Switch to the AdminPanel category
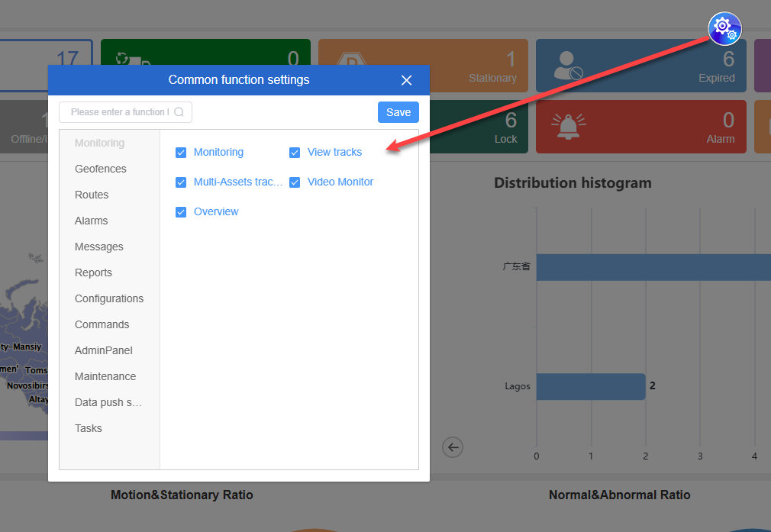Viewport: 771px width, 532px height. 104,350
